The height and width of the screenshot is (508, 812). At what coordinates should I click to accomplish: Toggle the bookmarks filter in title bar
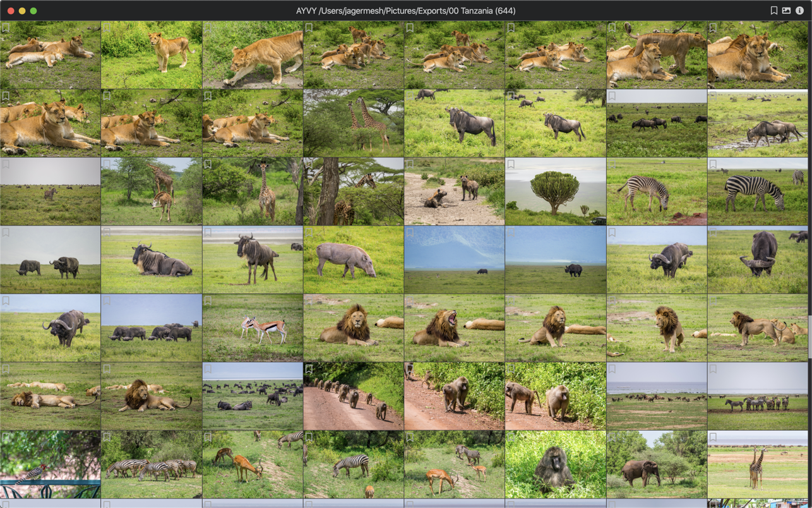tap(773, 11)
